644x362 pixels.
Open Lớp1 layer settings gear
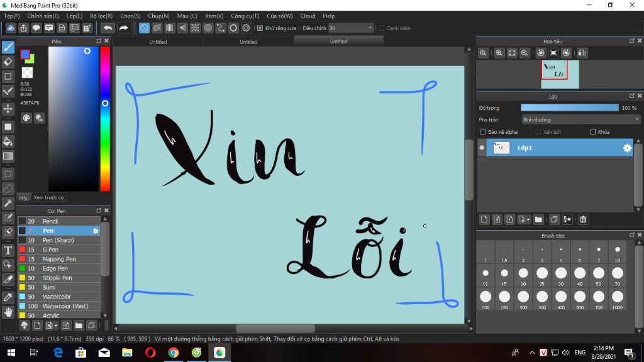(x=627, y=148)
